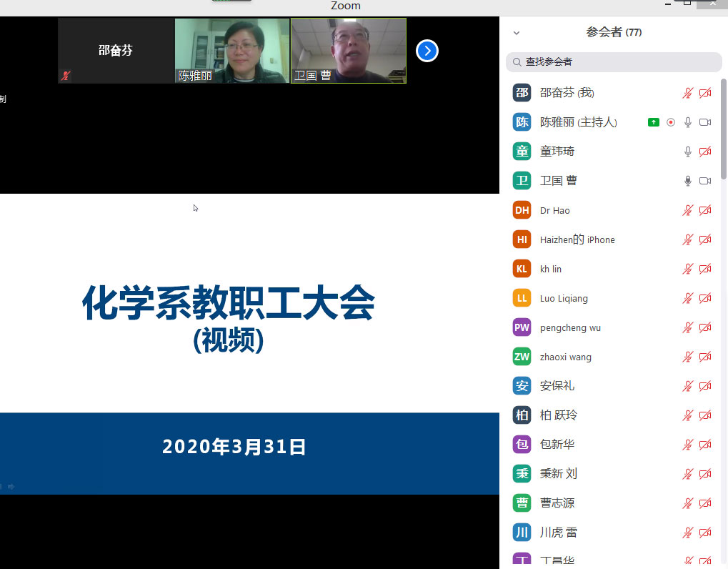
Task: Toggle my microphone in the 邵奋芬 (我) row
Action: point(688,93)
